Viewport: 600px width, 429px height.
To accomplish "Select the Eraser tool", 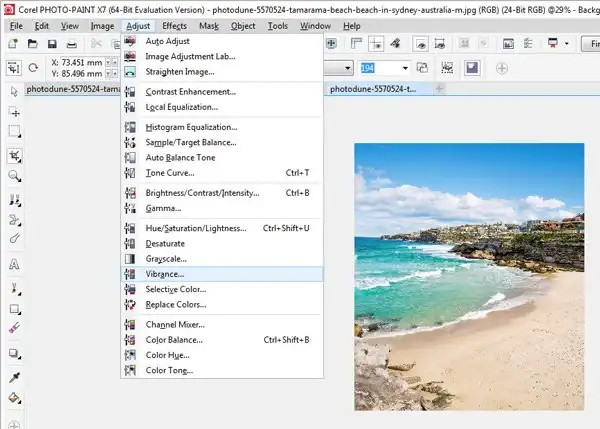I will click(14, 328).
